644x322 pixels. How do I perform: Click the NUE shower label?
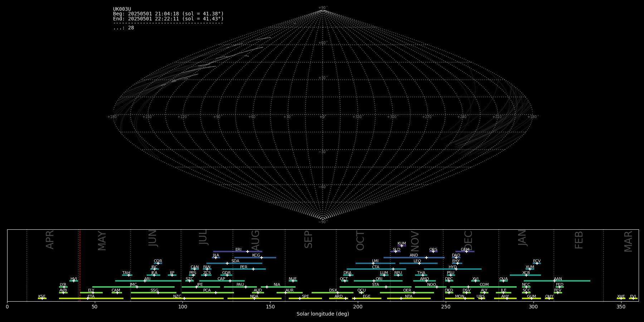tap(293, 279)
